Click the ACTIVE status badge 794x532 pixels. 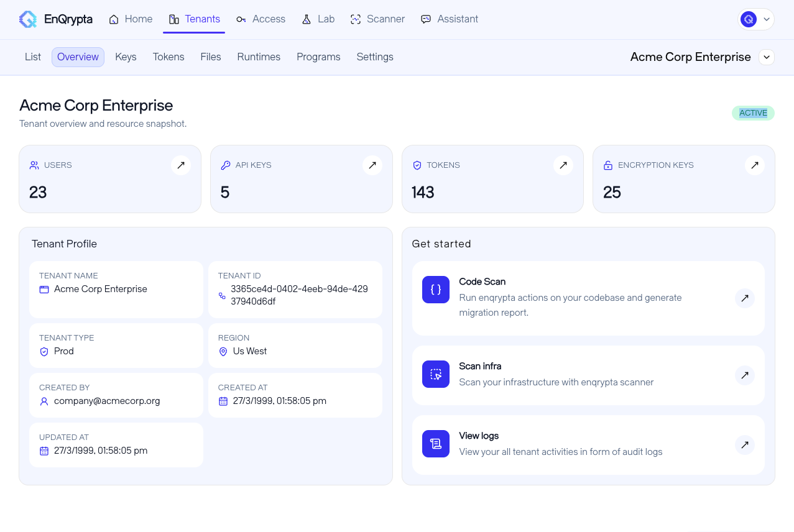753,113
